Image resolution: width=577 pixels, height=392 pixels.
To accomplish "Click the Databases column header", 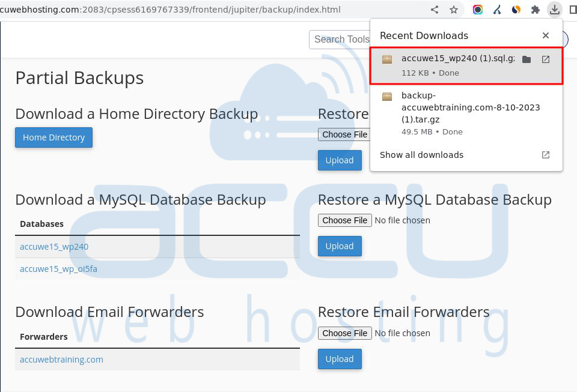I will tap(41, 224).
